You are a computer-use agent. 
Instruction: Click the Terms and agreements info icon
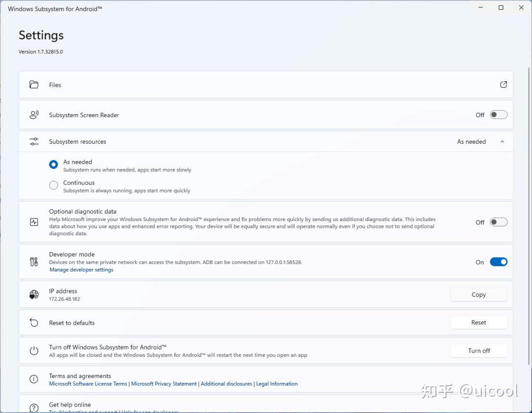33,379
